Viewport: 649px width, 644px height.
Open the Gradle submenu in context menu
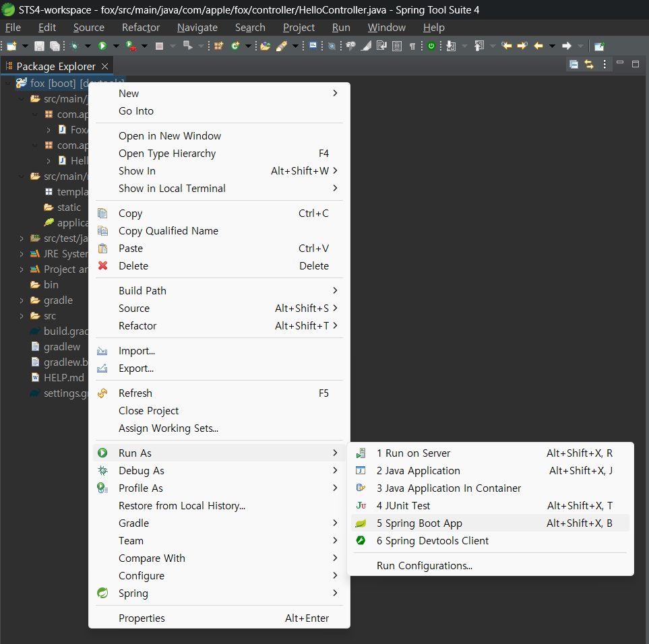coord(220,523)
